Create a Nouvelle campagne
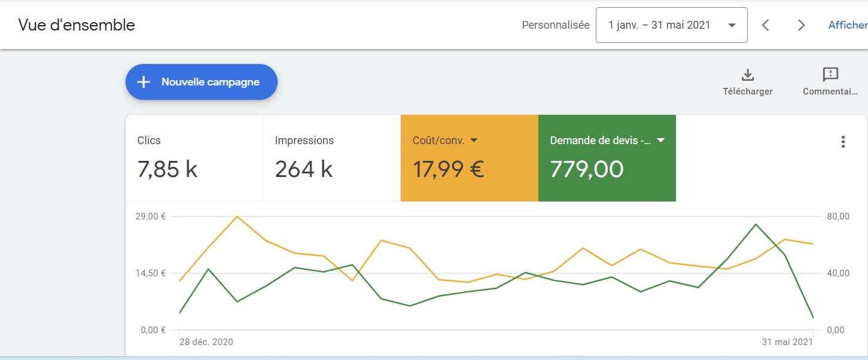868x360 pixels. [x=201, y=82]
